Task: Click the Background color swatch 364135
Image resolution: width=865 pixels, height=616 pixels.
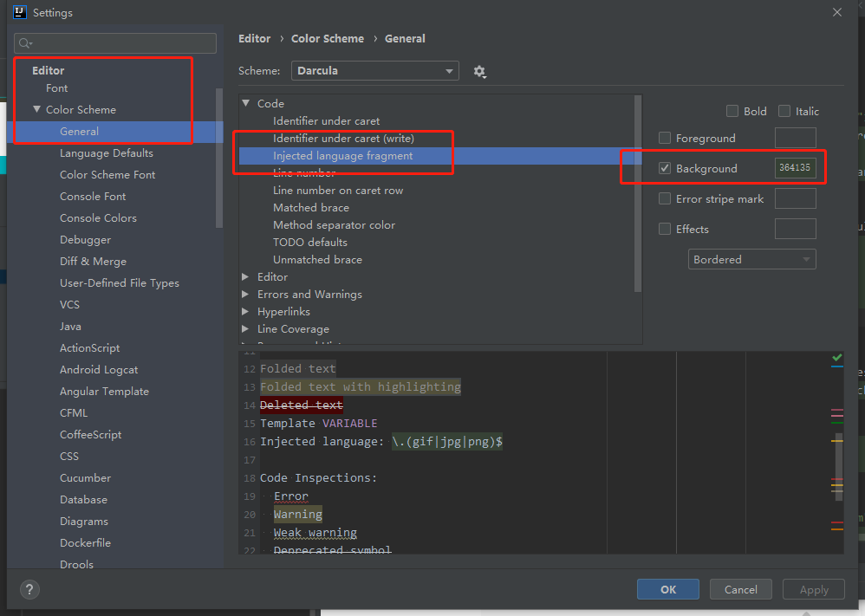Action: pos(795,168)
